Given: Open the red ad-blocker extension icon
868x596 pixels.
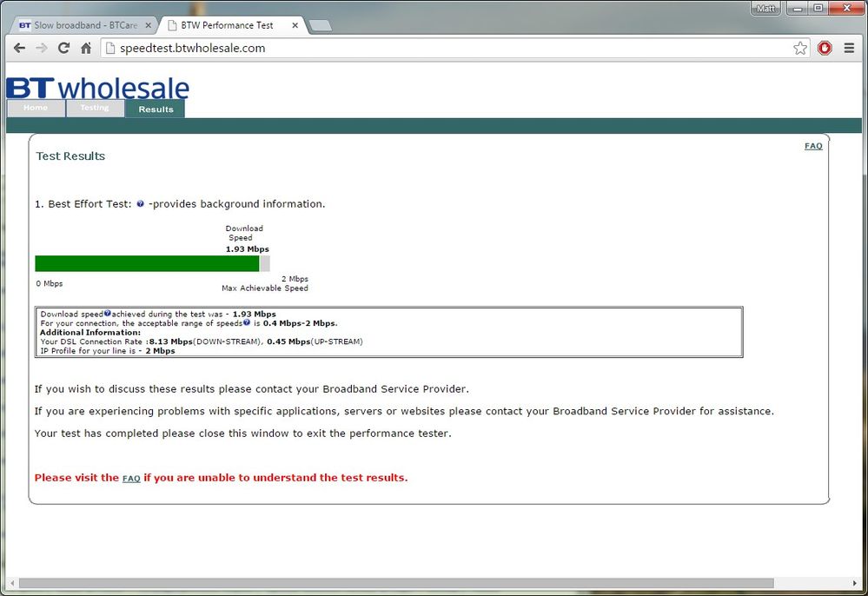Looking at the screenshot, I should [825, 48].
